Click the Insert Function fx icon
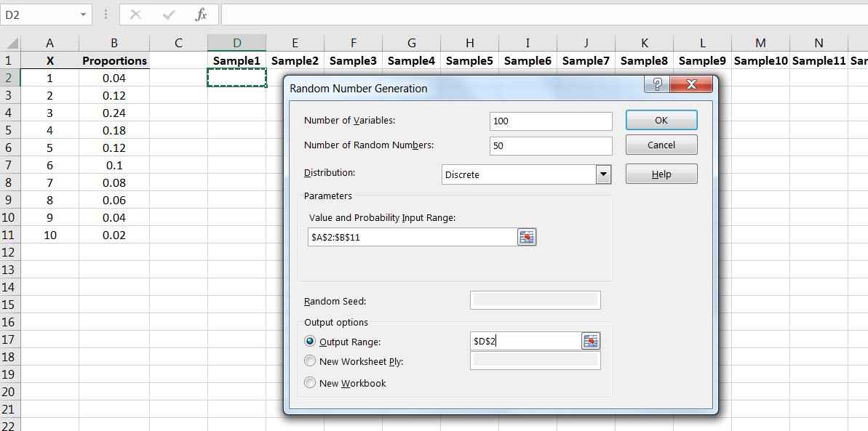The height and width of the screenshot is (431, 868). [202, 15]
